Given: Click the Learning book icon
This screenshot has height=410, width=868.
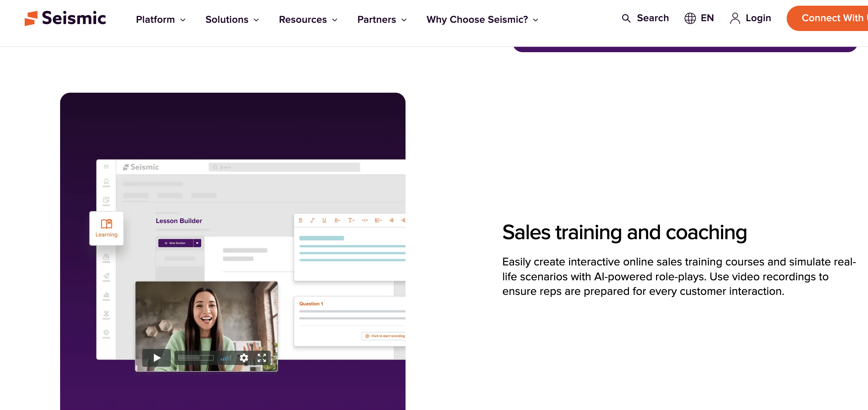Looking at the screenshot, I should [x=107, y=224].
